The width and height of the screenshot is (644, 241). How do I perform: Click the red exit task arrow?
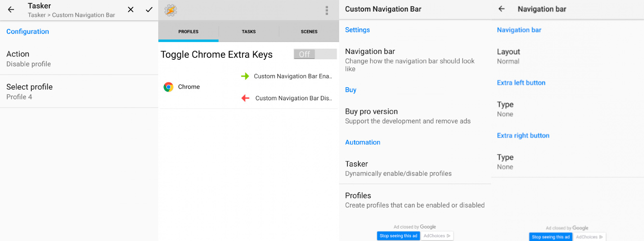245,98
